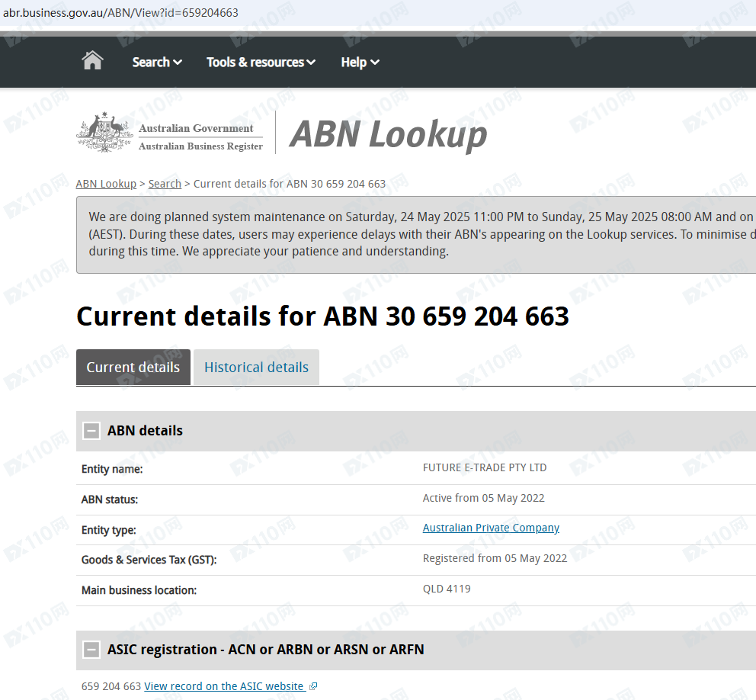Select the Current details tab

coord(133,367)
